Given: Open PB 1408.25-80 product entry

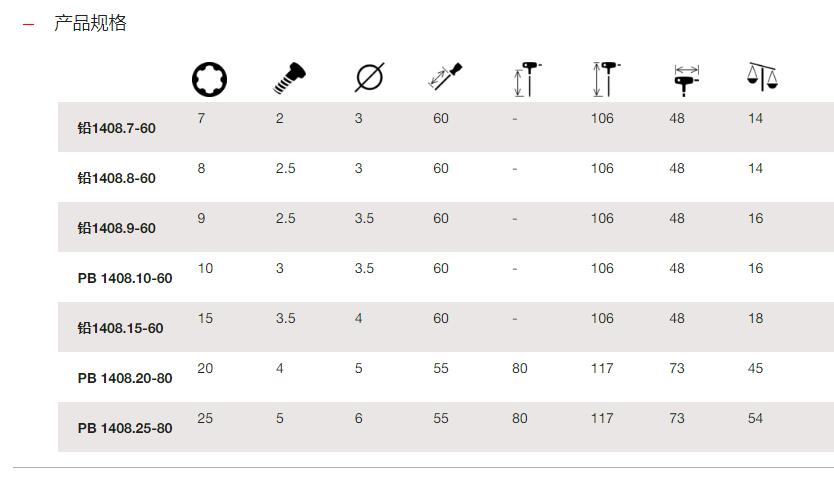Looking at the screenshot, I should (x=125, y=428).
